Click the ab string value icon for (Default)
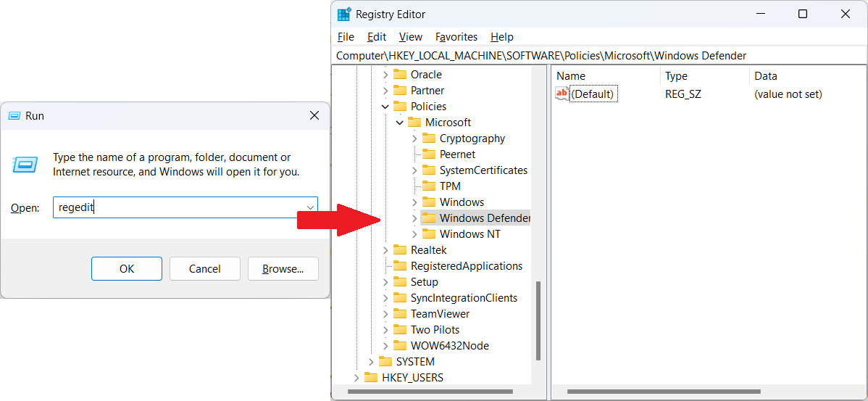Screen dimensions: 868x401 coord(562,94)
